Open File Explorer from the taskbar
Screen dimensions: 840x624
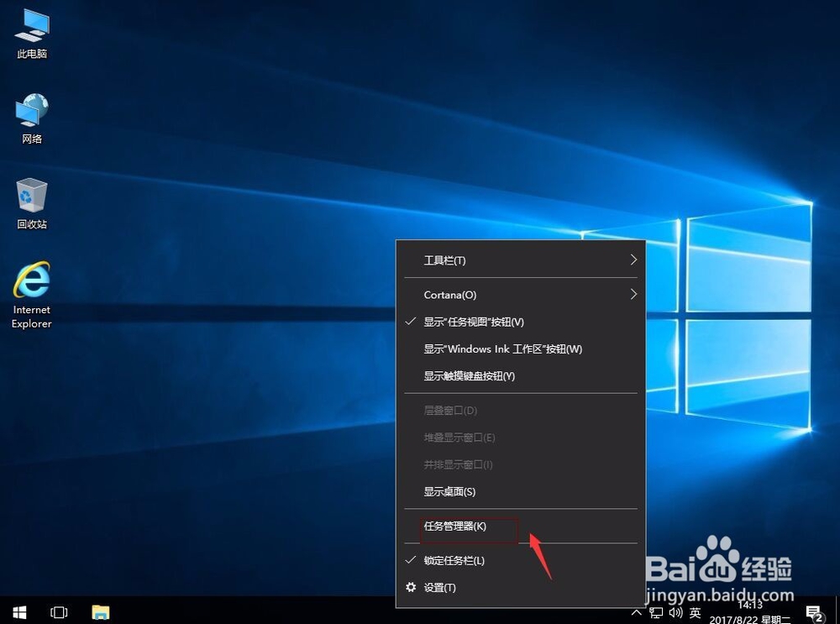(x=100, y=612)
